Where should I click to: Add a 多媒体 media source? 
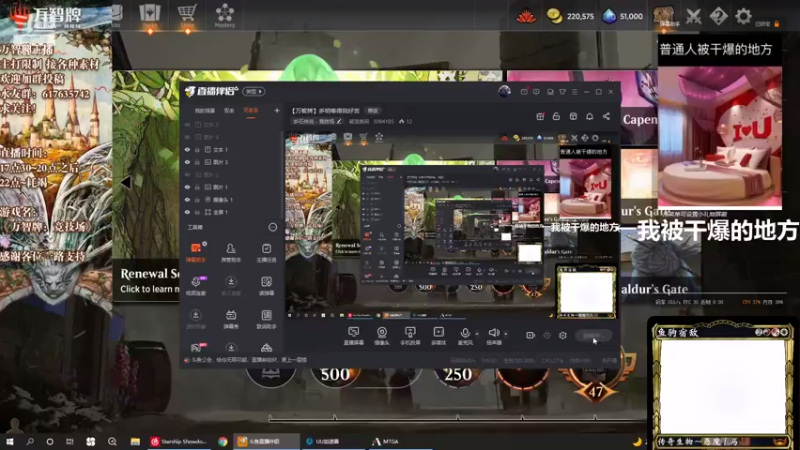pyautogui.click(x=438, y=336)
